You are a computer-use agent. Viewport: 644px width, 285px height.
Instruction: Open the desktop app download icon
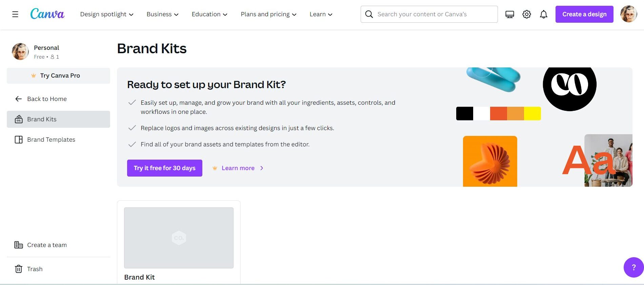509,14
